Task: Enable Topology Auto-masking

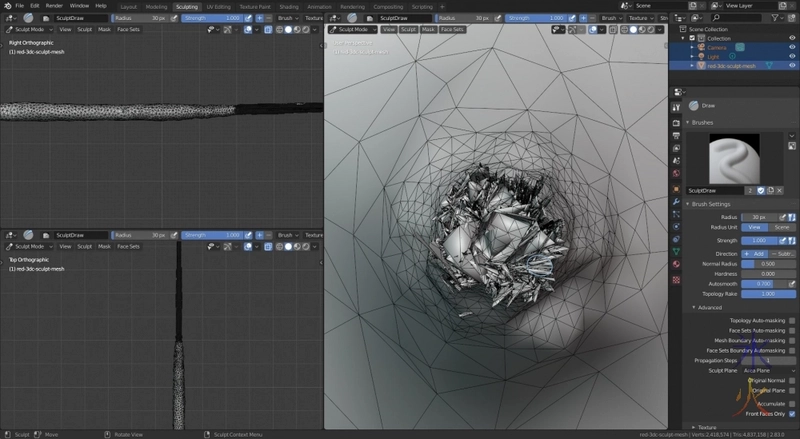Action: click(792, 321)
